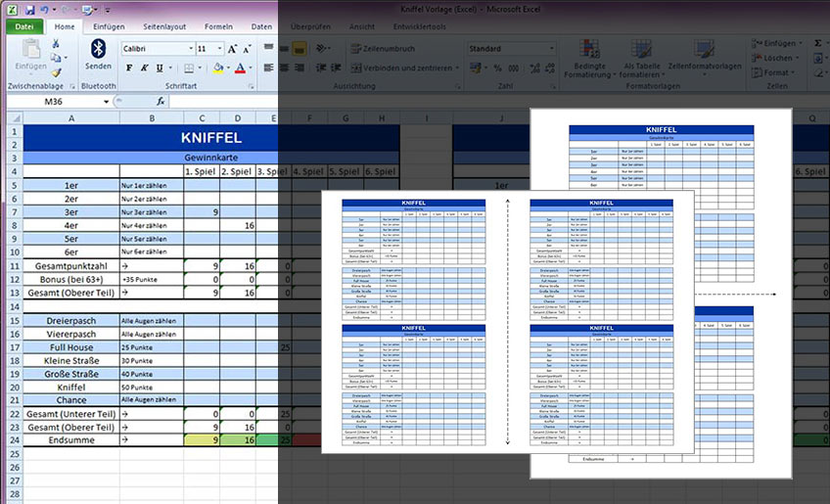This screenshot has height=504, width=830.
Task: Click the insert function fx icon
Action: (161, 101)
